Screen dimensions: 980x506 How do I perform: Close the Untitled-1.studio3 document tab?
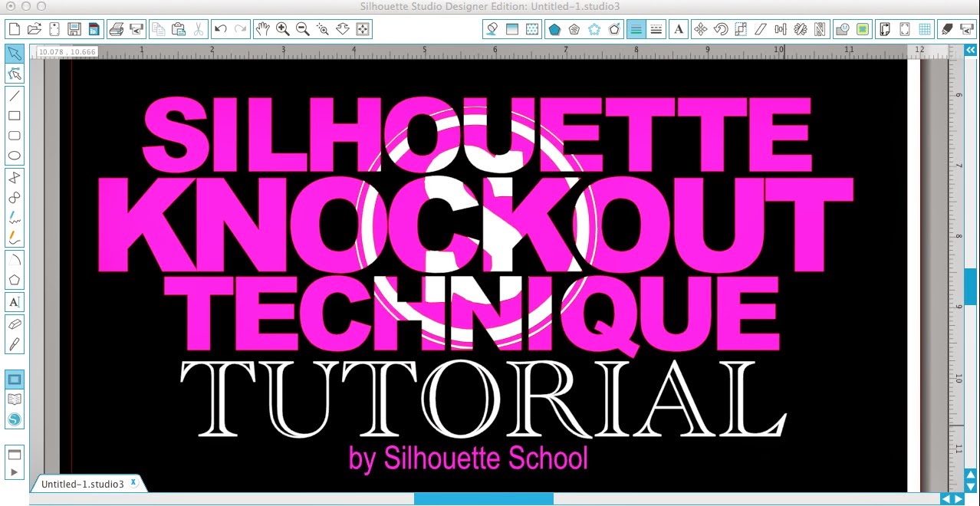coord(134,483)
